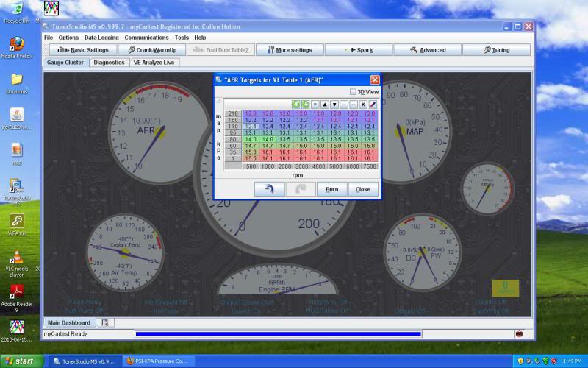Click the AFR gauge on dashboard
The height and width of the screenshot is (368, 588).
click(x=158, y=133)
